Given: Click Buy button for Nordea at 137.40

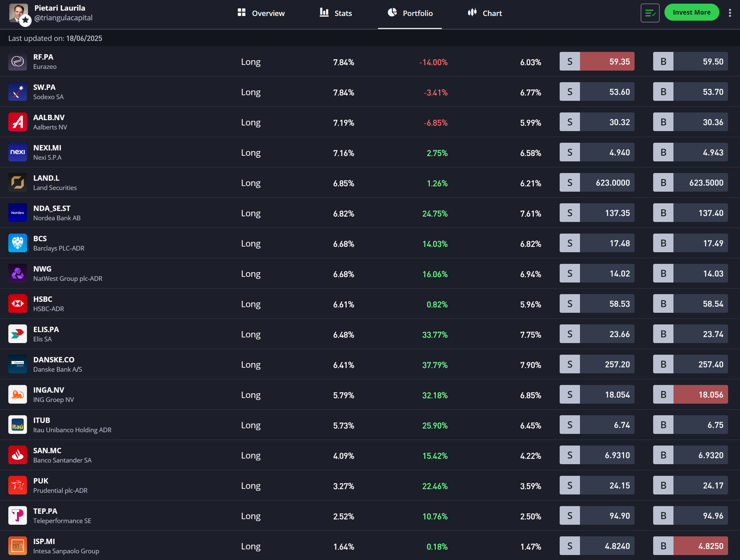Looking at the screenshot, I should point(690,213).
